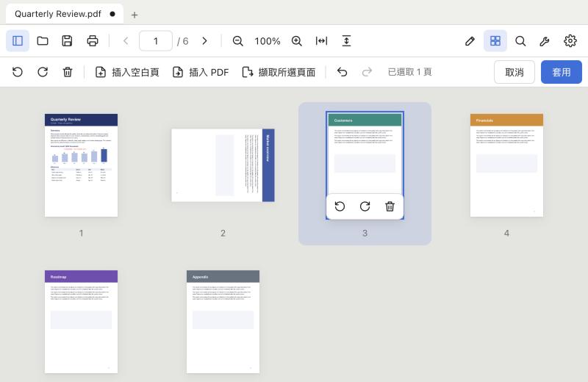Undo the last page edit
This screenshot has height=382, width=588.
click(342, 72)
